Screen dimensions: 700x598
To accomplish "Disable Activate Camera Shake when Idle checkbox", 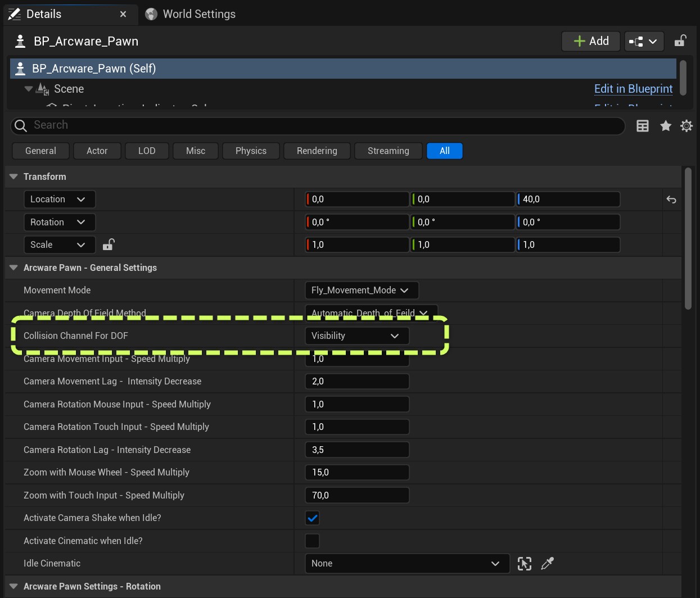I will pyautogui.click(x=312, y=518).
